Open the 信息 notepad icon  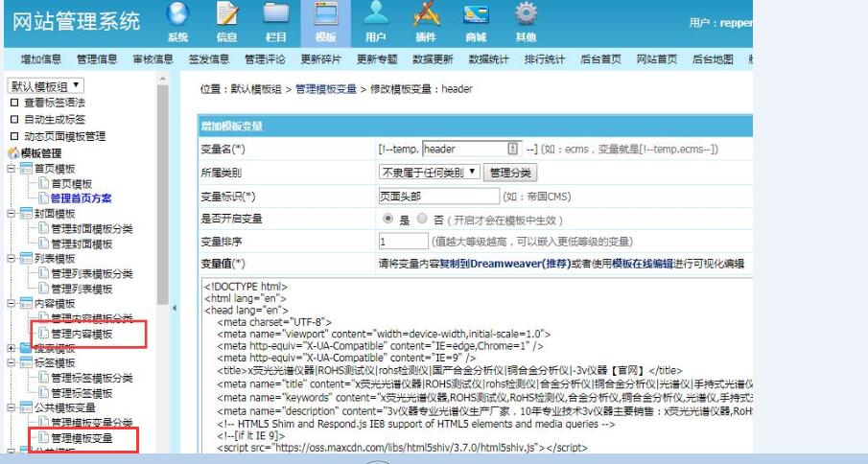click(227, 14)
